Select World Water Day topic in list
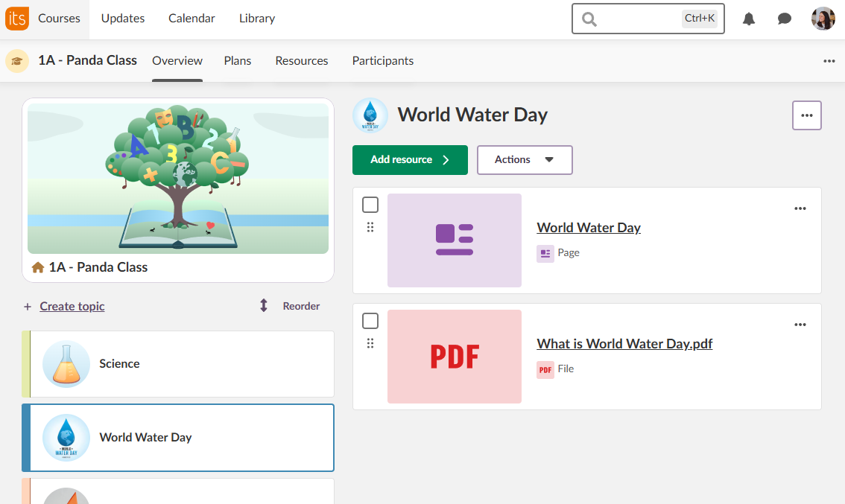845x504 pixels. [178, 438]
